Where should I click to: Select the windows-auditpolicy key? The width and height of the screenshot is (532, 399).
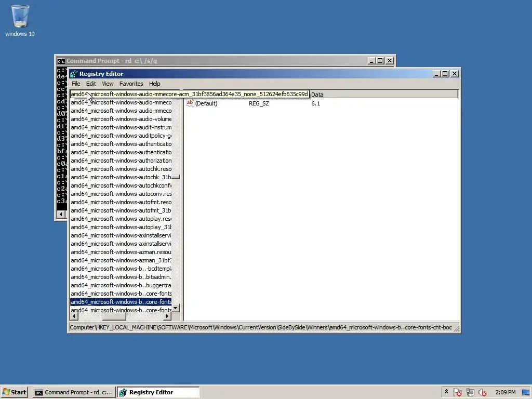pos(121,136)
